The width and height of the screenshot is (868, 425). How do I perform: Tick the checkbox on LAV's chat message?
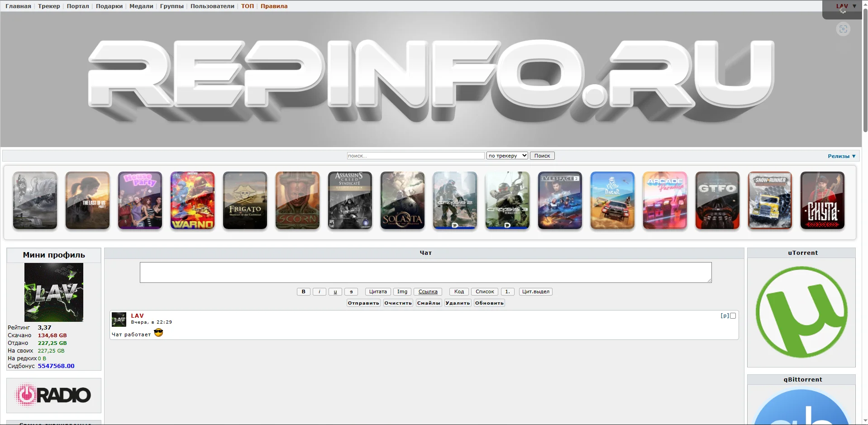click(x=733, y=316)
